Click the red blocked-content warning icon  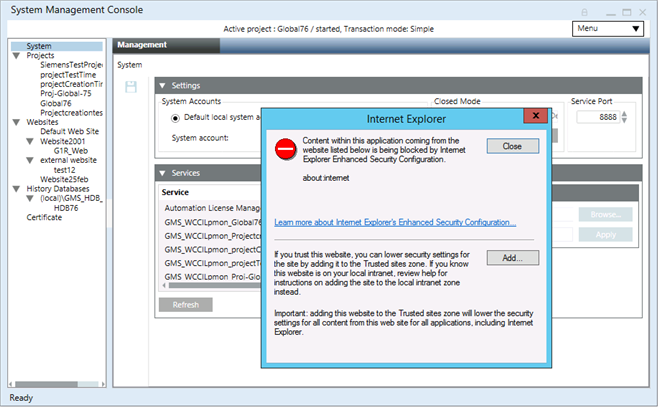[x=286, y=149]
